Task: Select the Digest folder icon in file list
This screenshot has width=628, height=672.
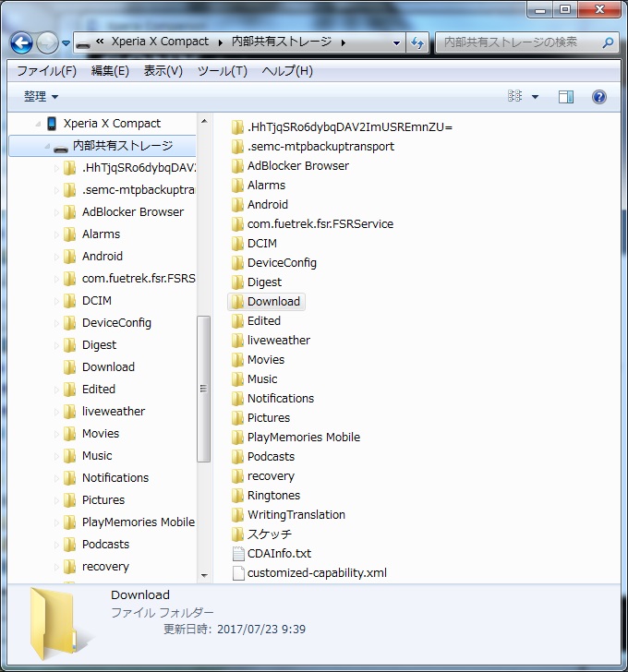Action: click(237, 282)
